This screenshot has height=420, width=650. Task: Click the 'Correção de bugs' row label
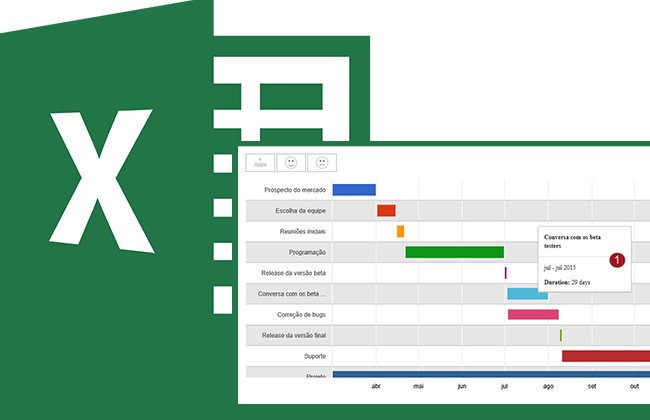pos(301,315)
